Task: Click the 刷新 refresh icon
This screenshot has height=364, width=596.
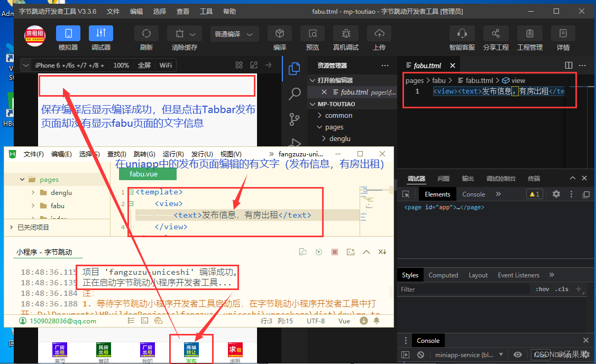Action: coord(146,33)
